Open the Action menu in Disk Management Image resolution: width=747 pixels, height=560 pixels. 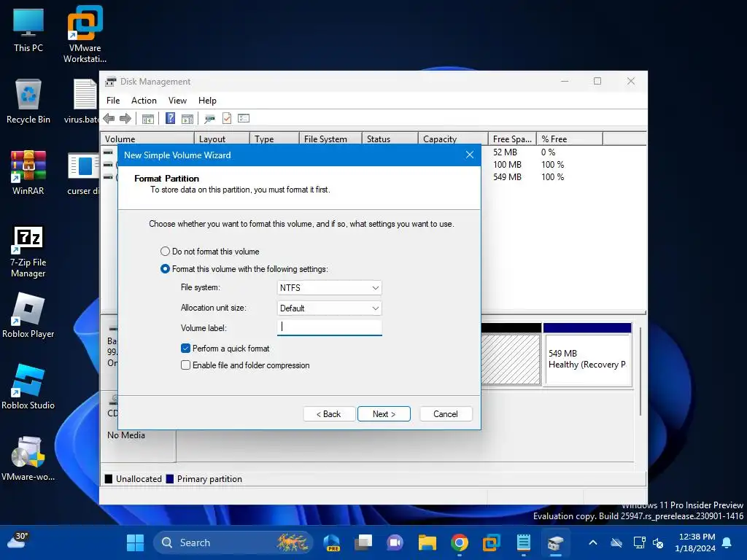[x=144, y=101]
